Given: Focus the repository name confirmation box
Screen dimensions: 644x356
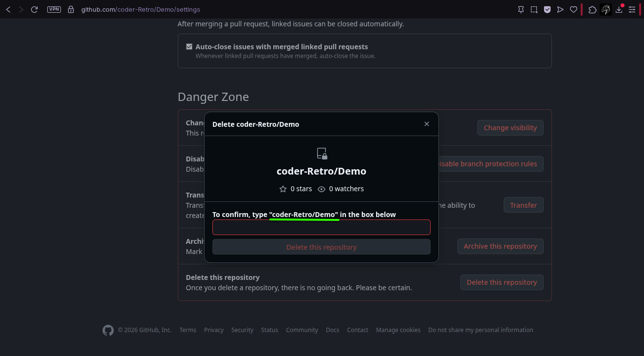Looking at the screenshot, I should click(322, 227).
